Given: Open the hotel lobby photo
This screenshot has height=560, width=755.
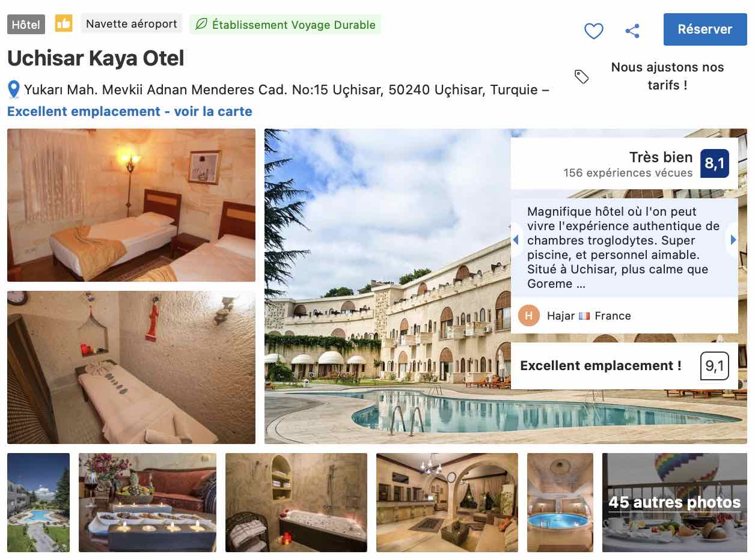Looking at the screenshot, I should point(447,502).
